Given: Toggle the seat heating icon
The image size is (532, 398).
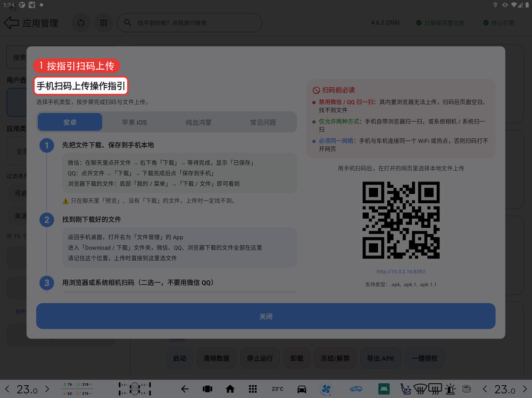Looking at the screenshot, I should coord(405,389).
